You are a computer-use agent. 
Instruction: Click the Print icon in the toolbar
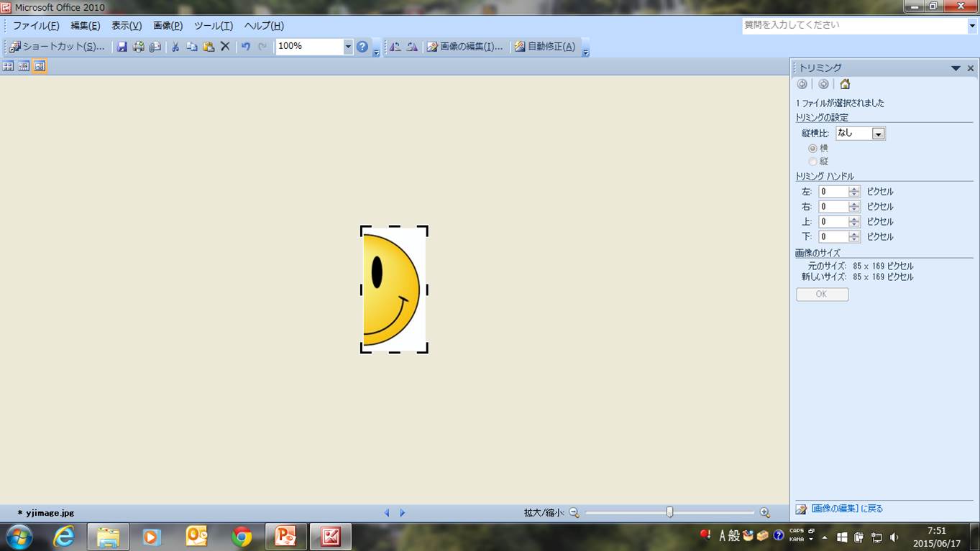click(138, 47)
